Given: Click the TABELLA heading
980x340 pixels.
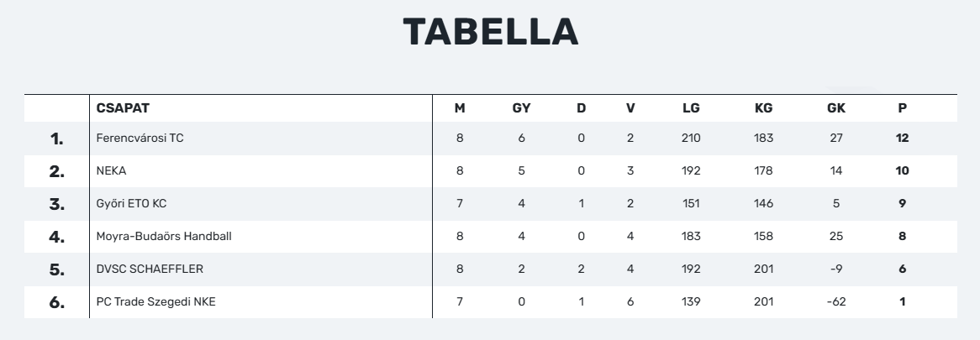Looking at the screenshot, I should click(491, 32).
